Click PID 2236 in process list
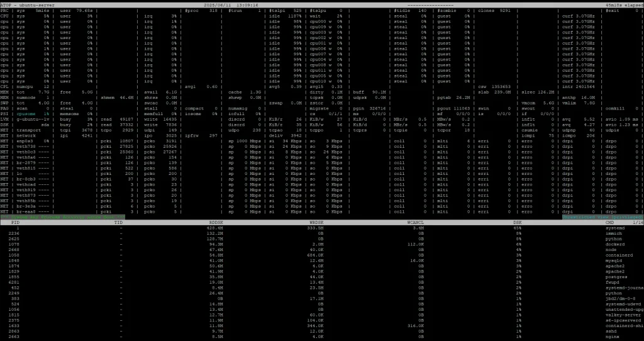The height and width of the screenshot is (341, 644). tap(14, 233)
